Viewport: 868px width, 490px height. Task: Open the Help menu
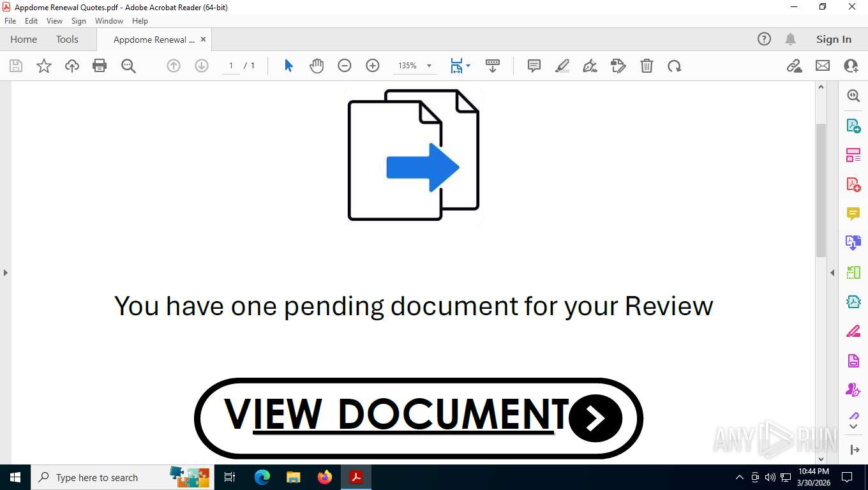[140, 21]
